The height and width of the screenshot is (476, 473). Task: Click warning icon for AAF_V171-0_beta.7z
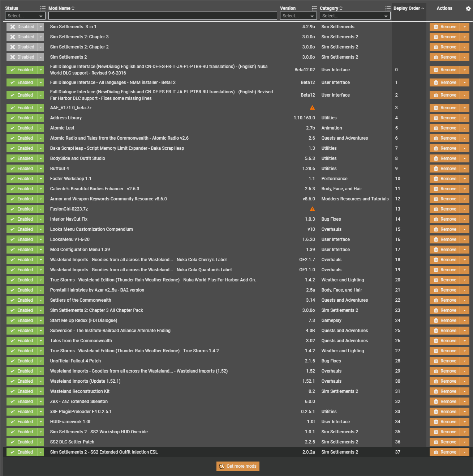[312, 108]
